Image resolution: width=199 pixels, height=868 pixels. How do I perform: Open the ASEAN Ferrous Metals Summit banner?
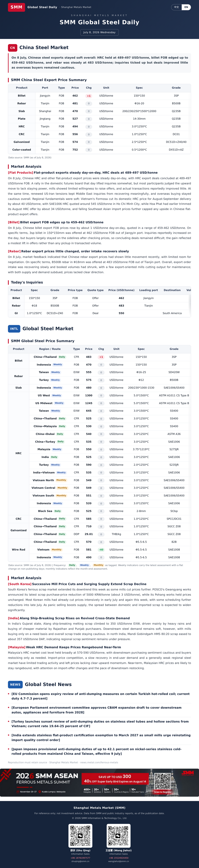[x=99, y=782]
